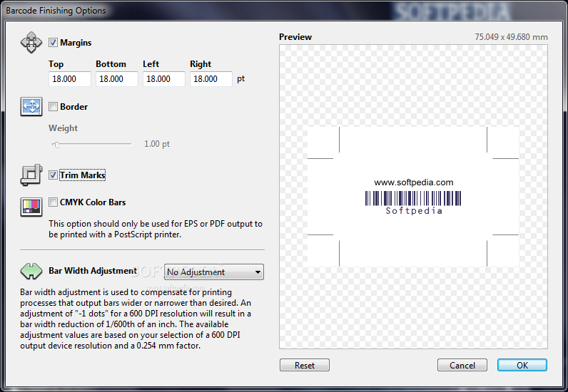This screenshot has height=392, width=568.
Task: Enable the CMYK Color Bars checkbox
Action: pyautogui.click(x=53, y=202)
